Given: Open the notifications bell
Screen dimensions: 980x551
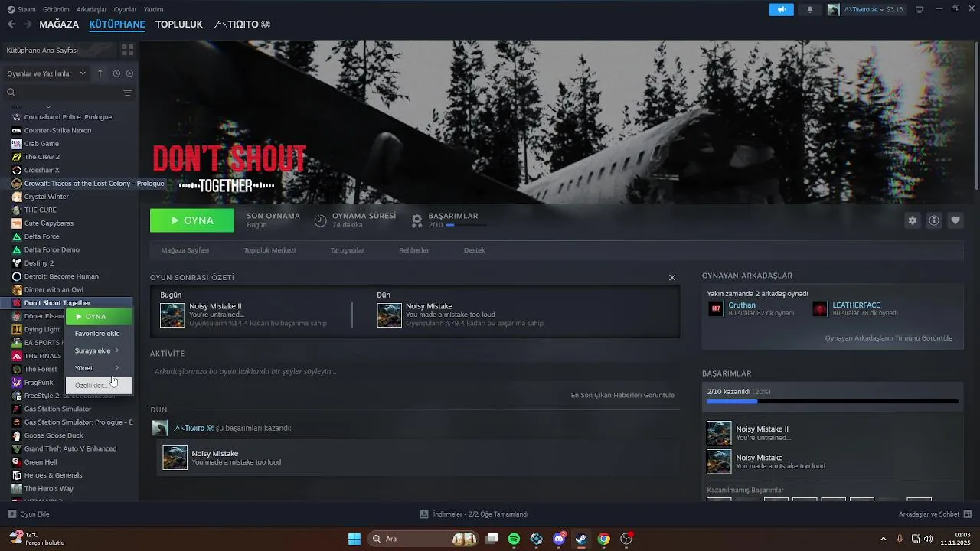Looking at the screenshot, I should point(810,9).
